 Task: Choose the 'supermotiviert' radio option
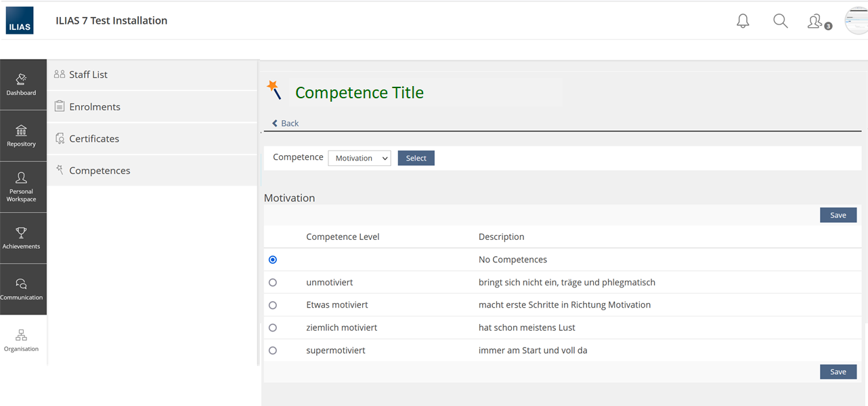click(x=273, y=350)
